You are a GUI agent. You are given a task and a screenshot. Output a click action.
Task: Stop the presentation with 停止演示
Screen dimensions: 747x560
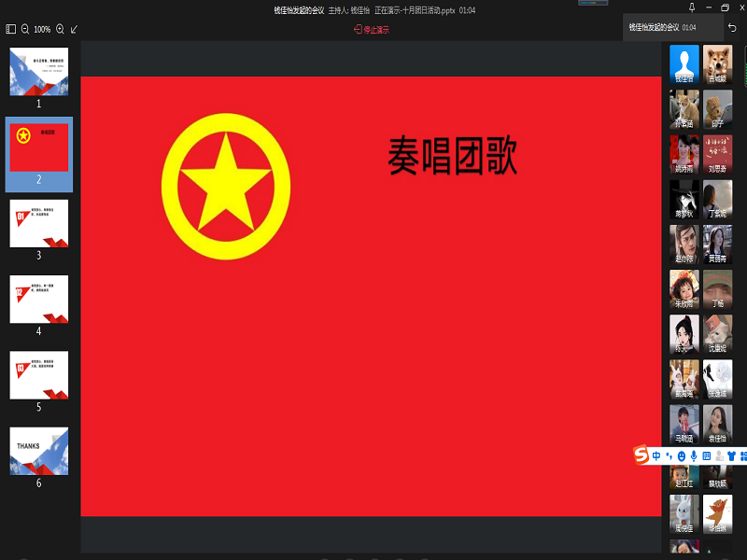coord(372,30)
